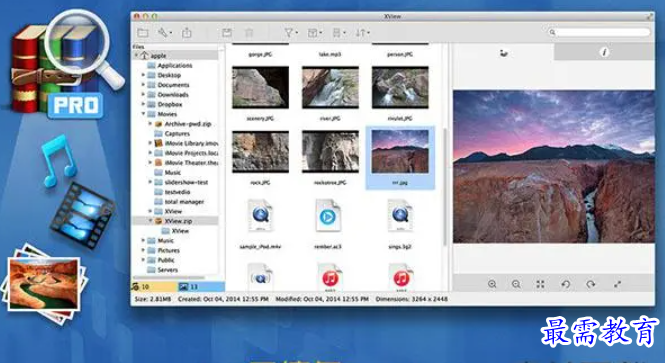Screen dimensions: 665x363
Task: Select the iMovie Projects item
Action: 186,153
